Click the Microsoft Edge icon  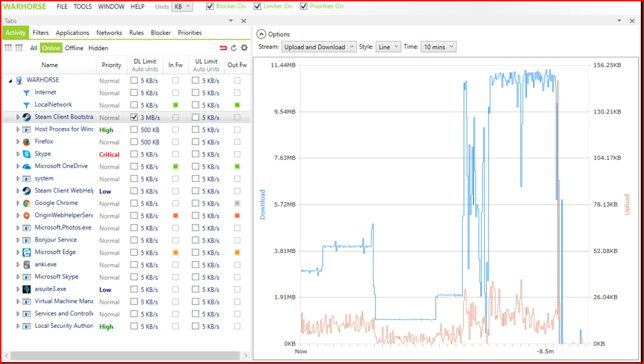(x=27, y=252)
